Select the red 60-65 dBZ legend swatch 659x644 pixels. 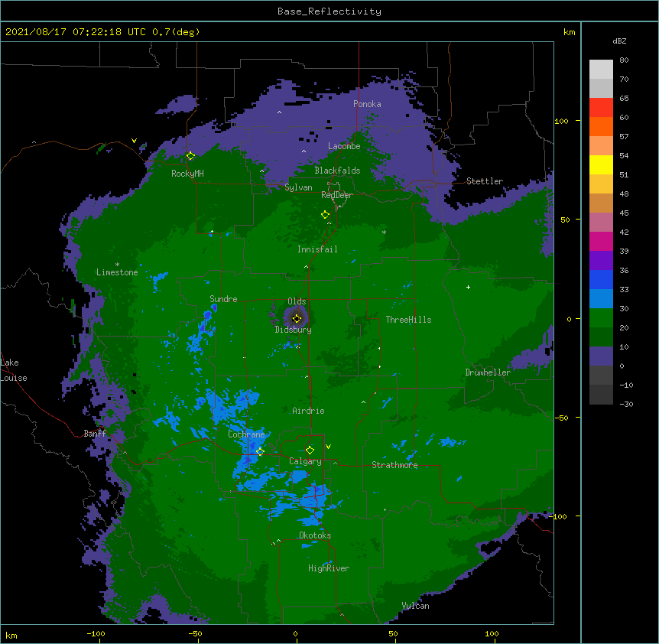[601, 108]
